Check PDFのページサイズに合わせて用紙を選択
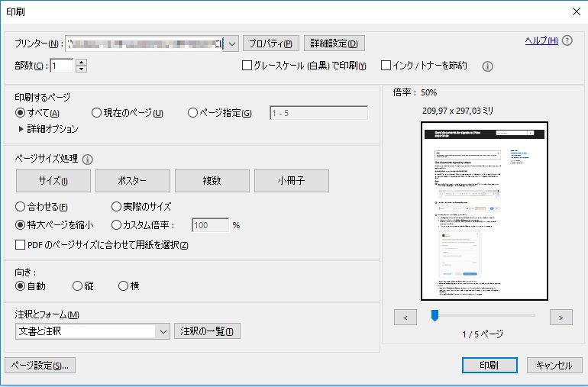The height and width of the screenshot is (387, 588). pyautogui.click(x=20, y=245)
